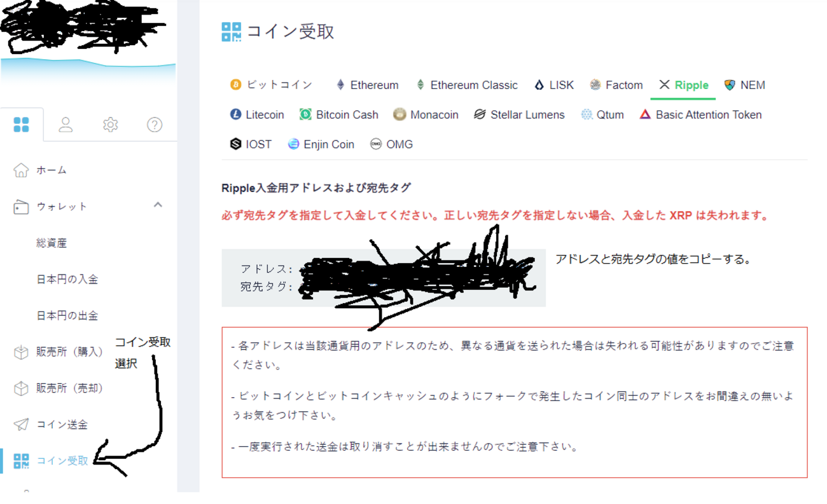827x504 pixels.
Task: Select the dashboard grid icon at top left
Action: tap(21, 125)
